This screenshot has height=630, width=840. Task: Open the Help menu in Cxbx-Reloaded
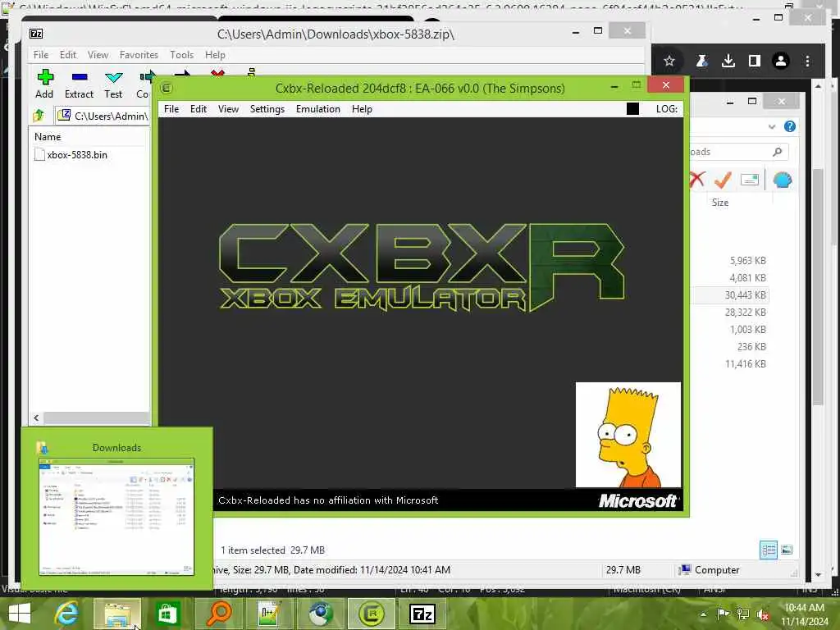click(x=362, y=109)
